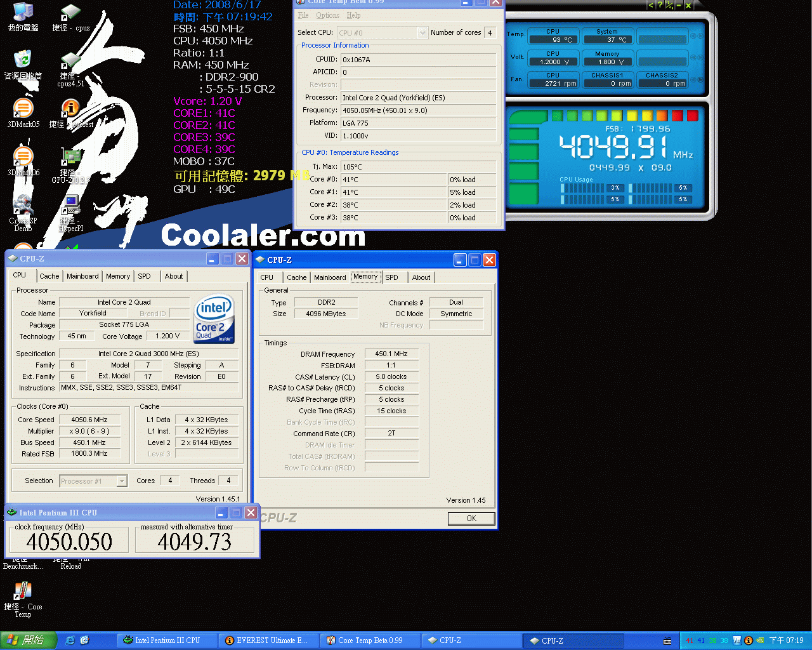Viewport: 812px width, 650px height.
Task: Click the Internet Explorer quick launch icon
Action: coord(70,640)
